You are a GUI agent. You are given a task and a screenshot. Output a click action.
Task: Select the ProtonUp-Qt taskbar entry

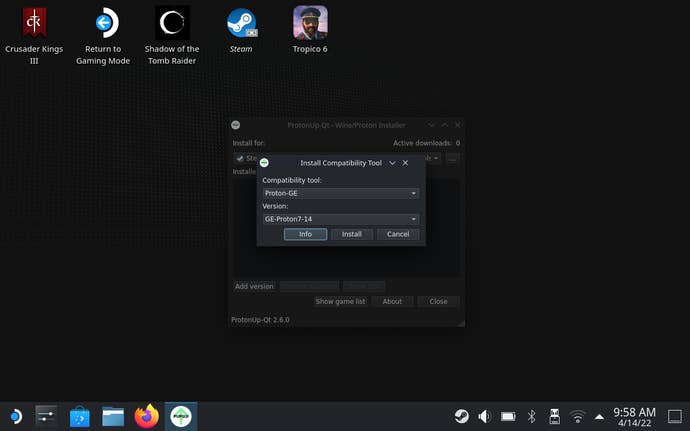(x=181, y=416)
